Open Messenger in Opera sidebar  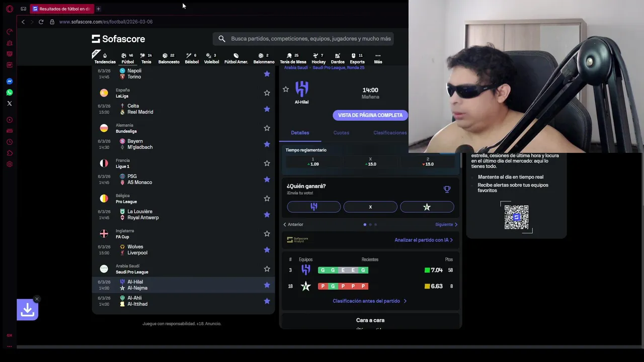click(x=9, y=81)
